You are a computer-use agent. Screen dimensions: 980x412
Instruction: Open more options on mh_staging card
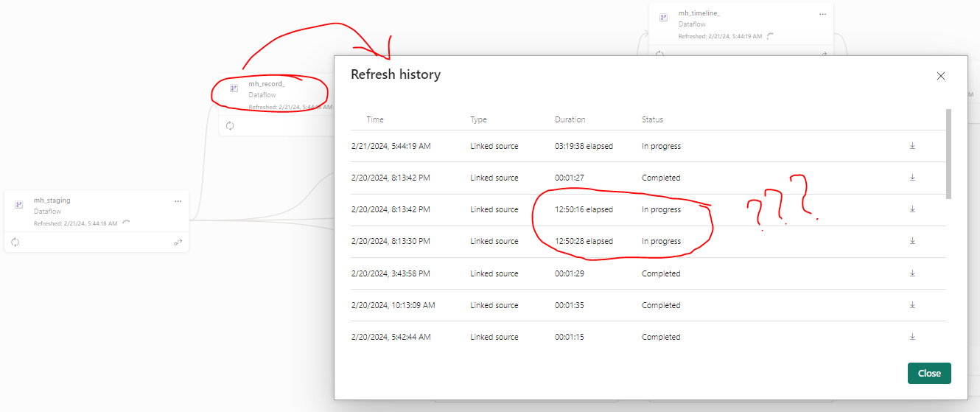(178, 200)
